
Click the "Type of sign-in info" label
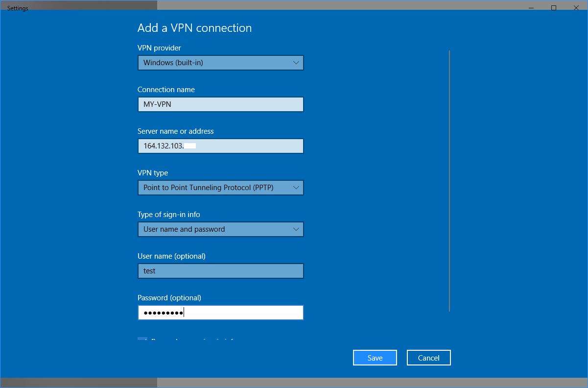pyautogui.click(x=169, y=215)
